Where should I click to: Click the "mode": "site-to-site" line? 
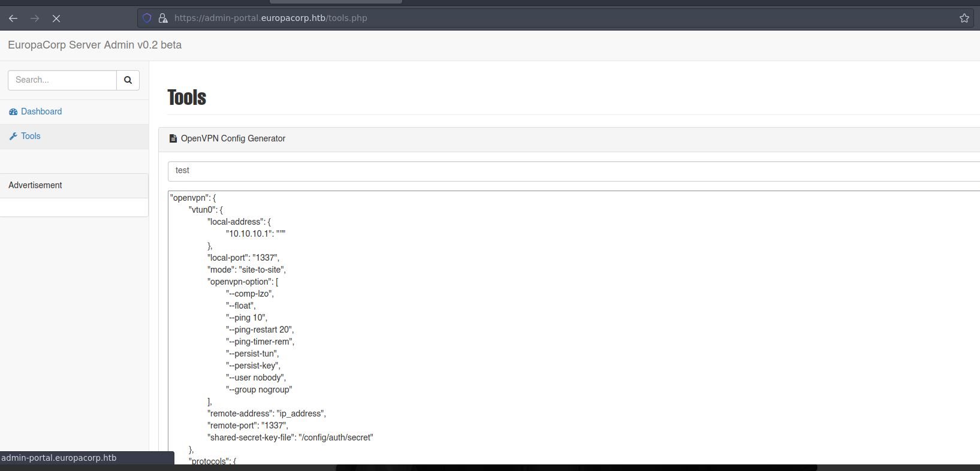click(x=246, y=270)
